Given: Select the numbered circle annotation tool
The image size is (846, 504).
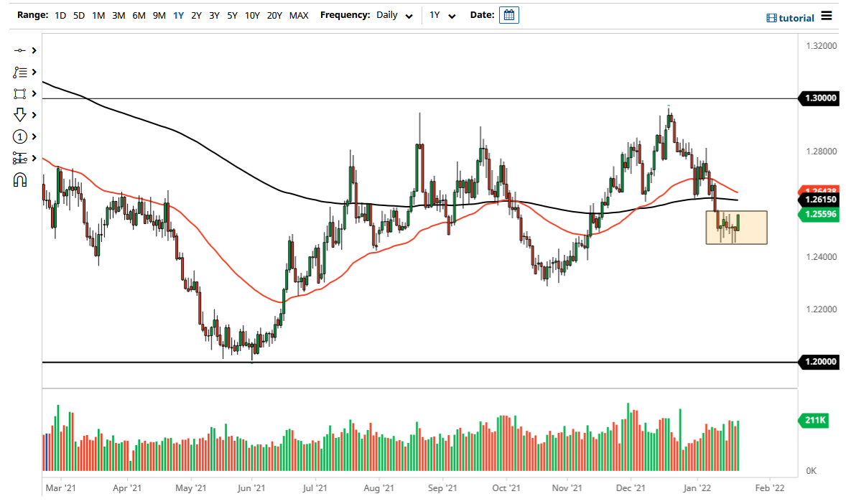Looking at the screenshot, I should [x=20, y=136].
